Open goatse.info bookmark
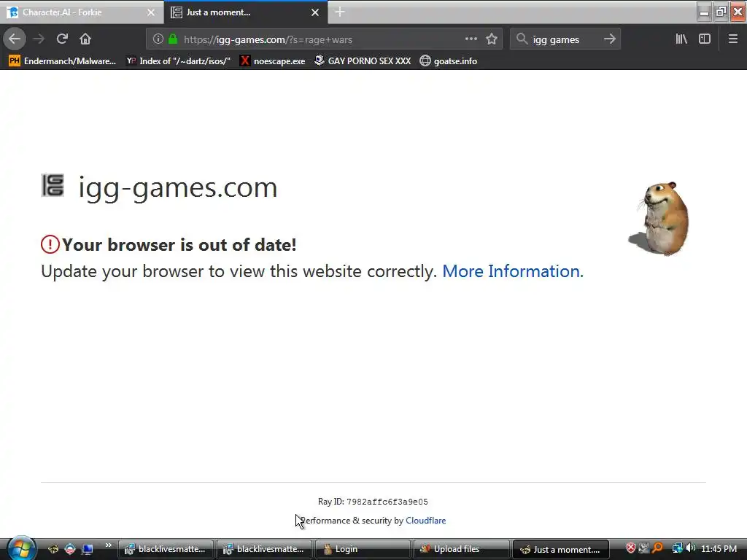 point(449,61)
